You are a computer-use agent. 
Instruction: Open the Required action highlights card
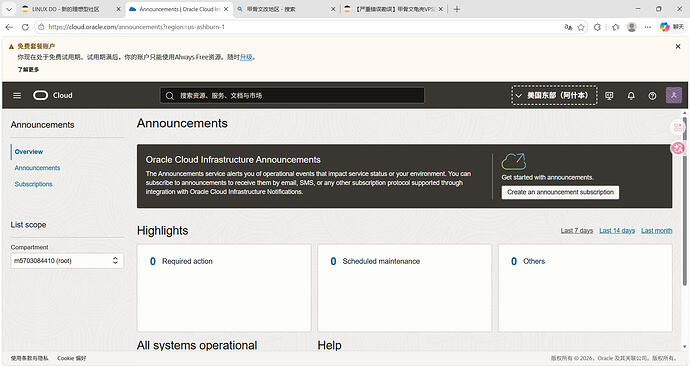(x=224, y=288)
